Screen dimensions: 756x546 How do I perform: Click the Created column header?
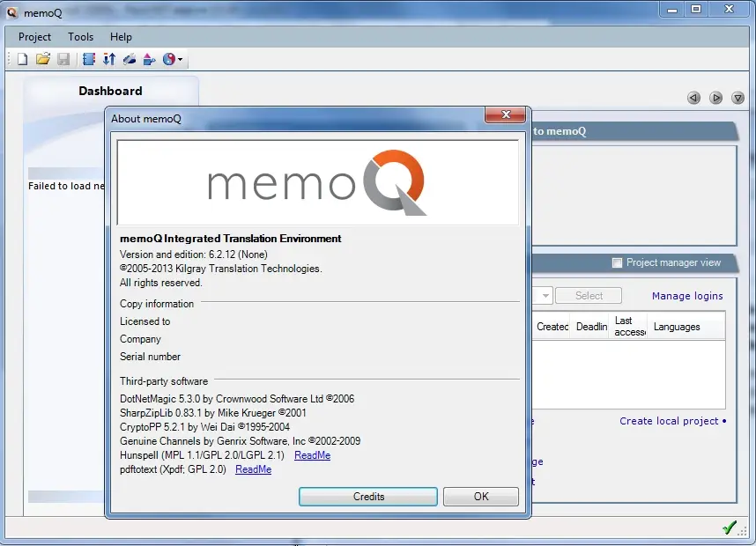pyautogui.click(x=552, y=327)
